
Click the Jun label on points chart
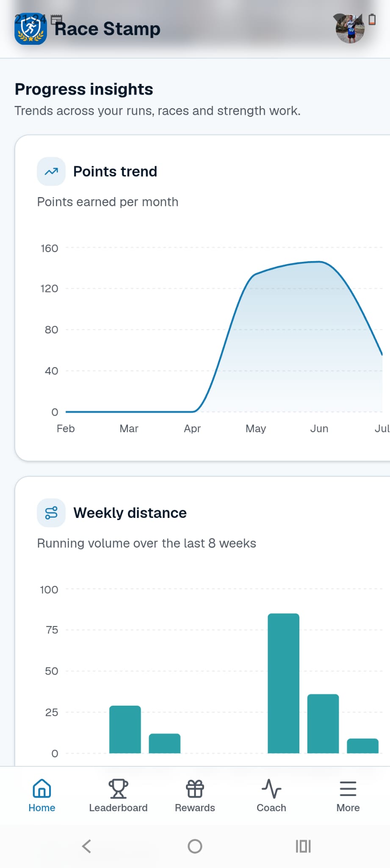point(319,428)
